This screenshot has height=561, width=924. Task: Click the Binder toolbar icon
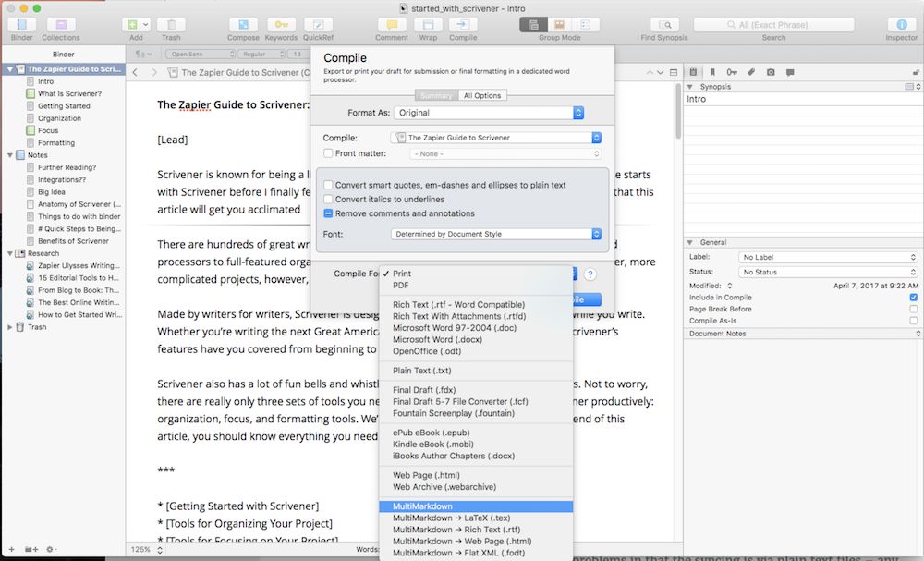click(21, 25)
